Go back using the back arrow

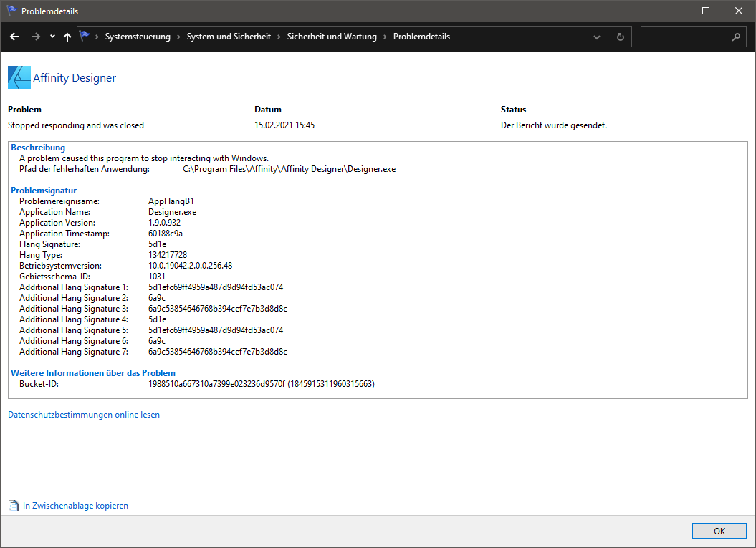pyautogui.click(x=14, y=37)
